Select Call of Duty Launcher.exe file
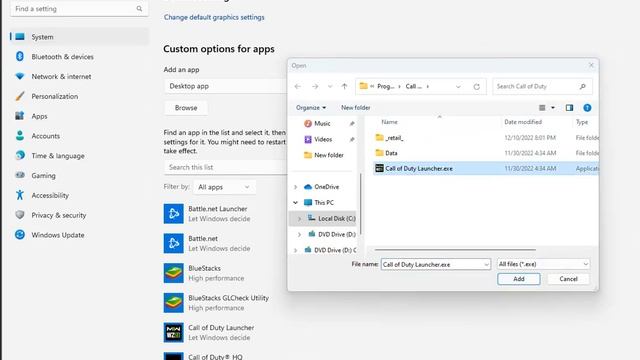This screenshot has width=640, height=360. point(486,169)
